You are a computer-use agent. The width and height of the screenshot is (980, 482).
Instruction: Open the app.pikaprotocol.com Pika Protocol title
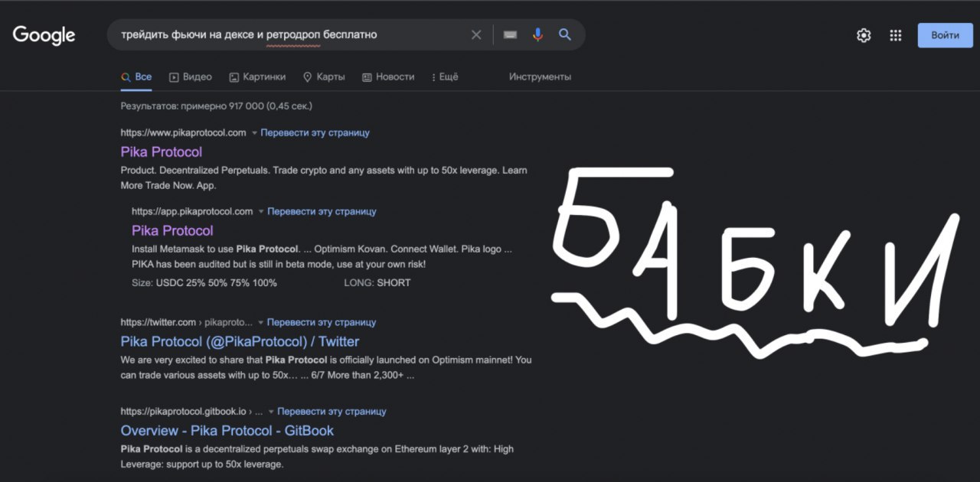[172, 230]
